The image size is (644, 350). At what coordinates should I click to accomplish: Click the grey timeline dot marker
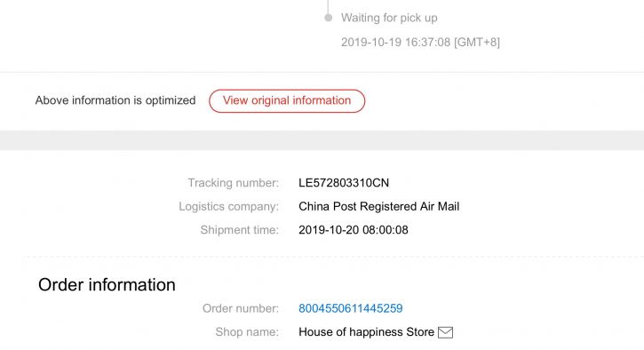(x=328, y=18)
